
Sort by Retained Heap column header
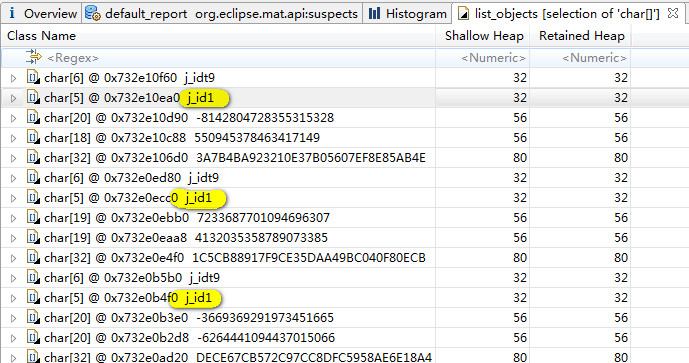click(x=581, y=36)
